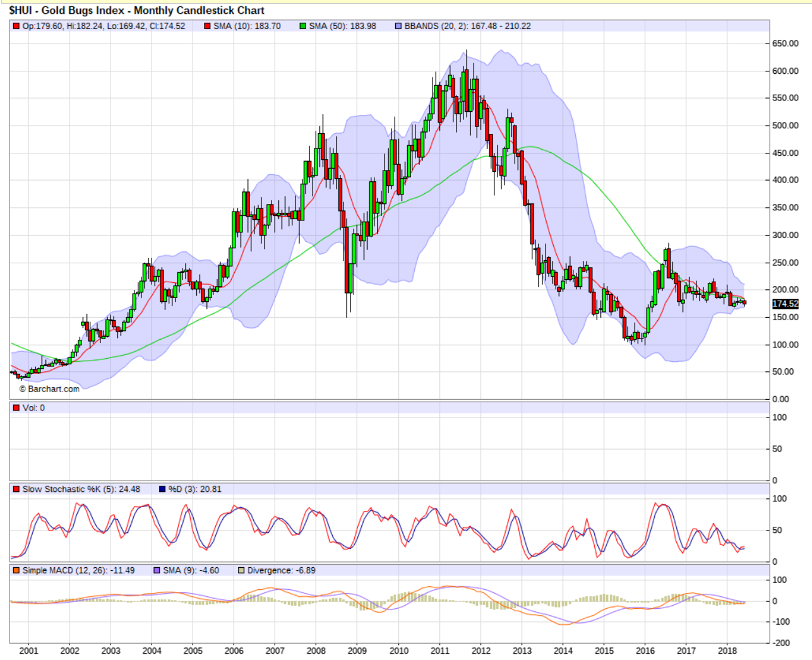Click the 2013 year label on time axis

[x=522, y=651]
